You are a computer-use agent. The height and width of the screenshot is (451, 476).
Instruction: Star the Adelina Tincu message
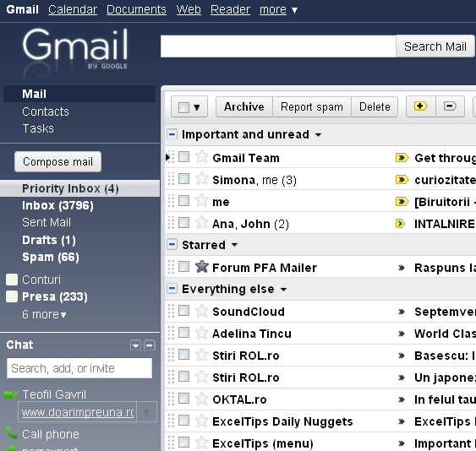tap(201, 333)
